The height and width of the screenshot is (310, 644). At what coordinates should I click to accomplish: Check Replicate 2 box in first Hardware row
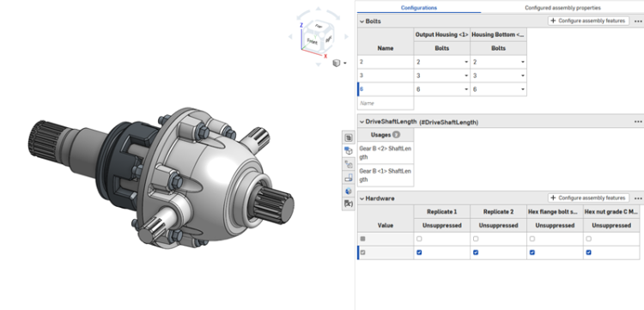[476, 239]
